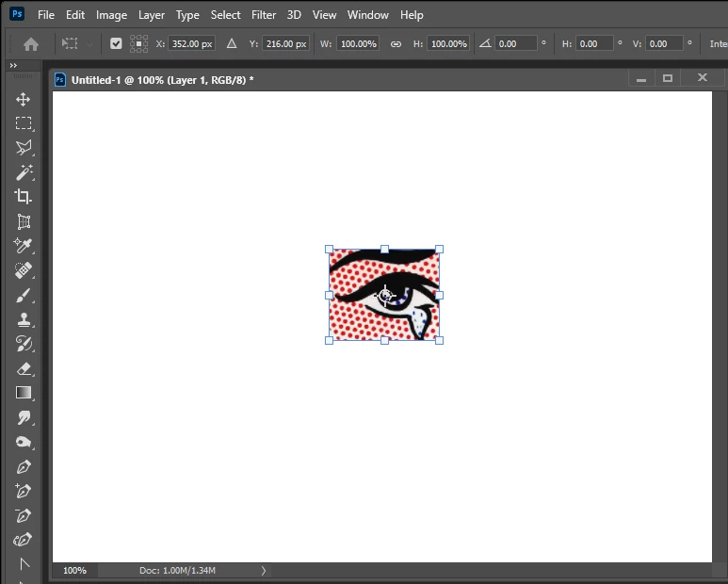Click the Doc: 1.00M/1.34M status text

177,570
